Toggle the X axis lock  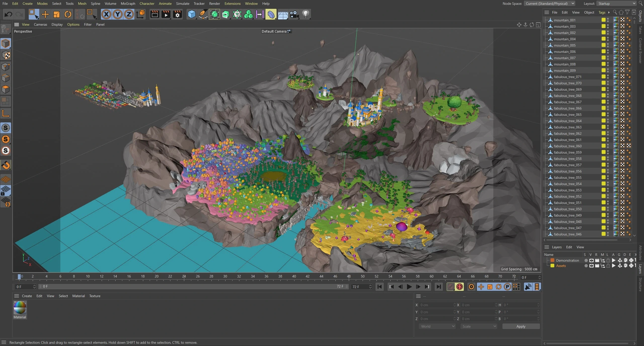click(106, 14)
